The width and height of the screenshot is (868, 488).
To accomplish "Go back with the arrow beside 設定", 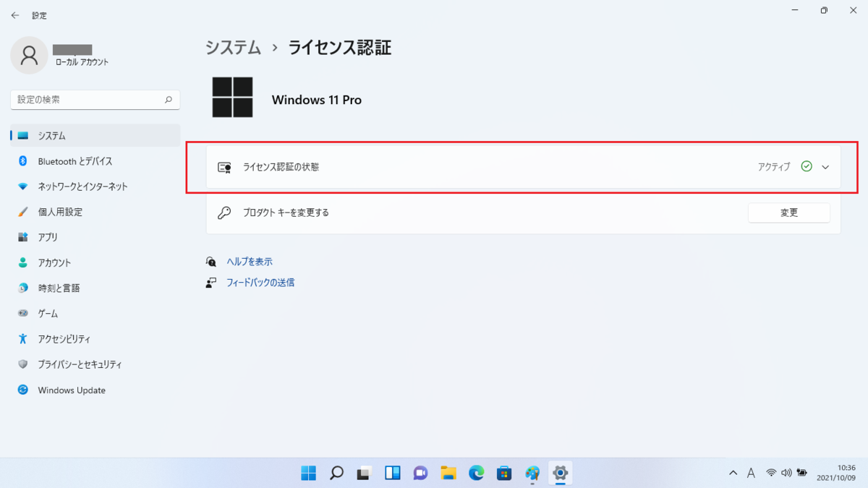I will (14, 15).
